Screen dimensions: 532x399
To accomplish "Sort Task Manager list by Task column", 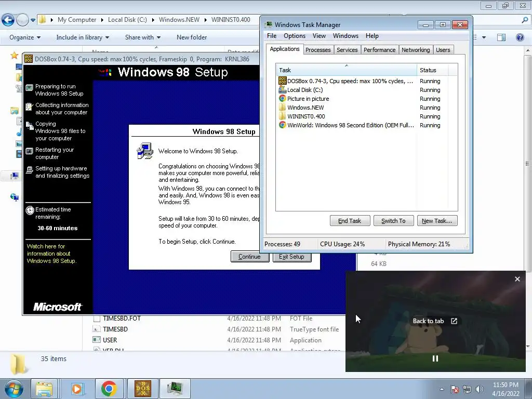I will tap(346, 70).
